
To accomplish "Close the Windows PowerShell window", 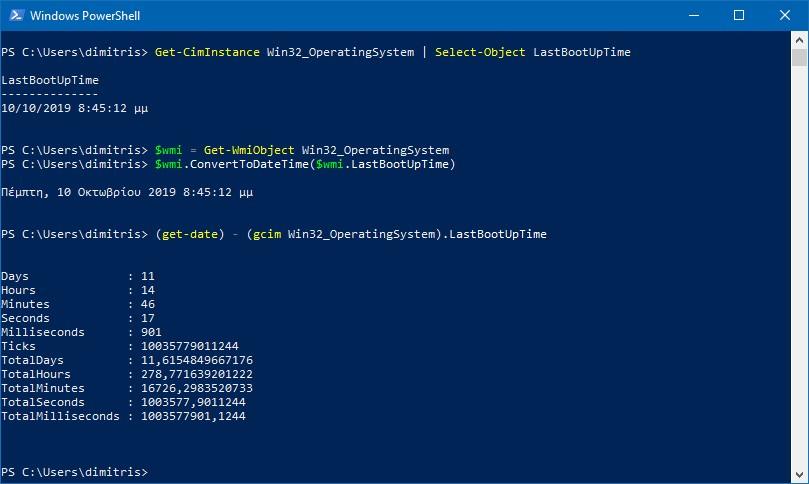I will [x=785, y=15].
